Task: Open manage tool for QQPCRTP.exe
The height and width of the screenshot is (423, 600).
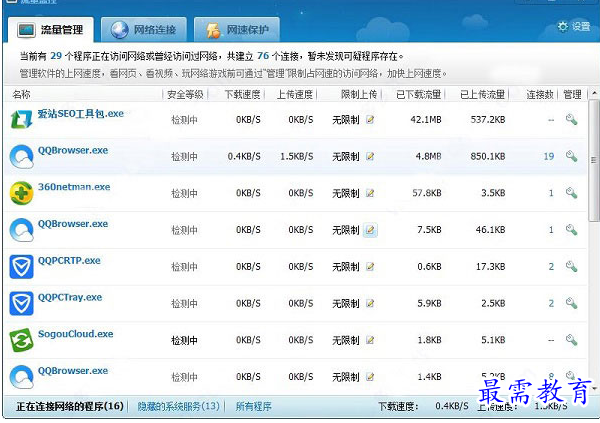Action: click(571, 266)
